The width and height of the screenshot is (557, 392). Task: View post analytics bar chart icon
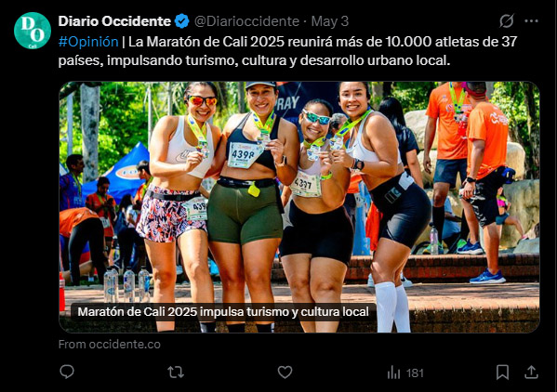point(393,372)
